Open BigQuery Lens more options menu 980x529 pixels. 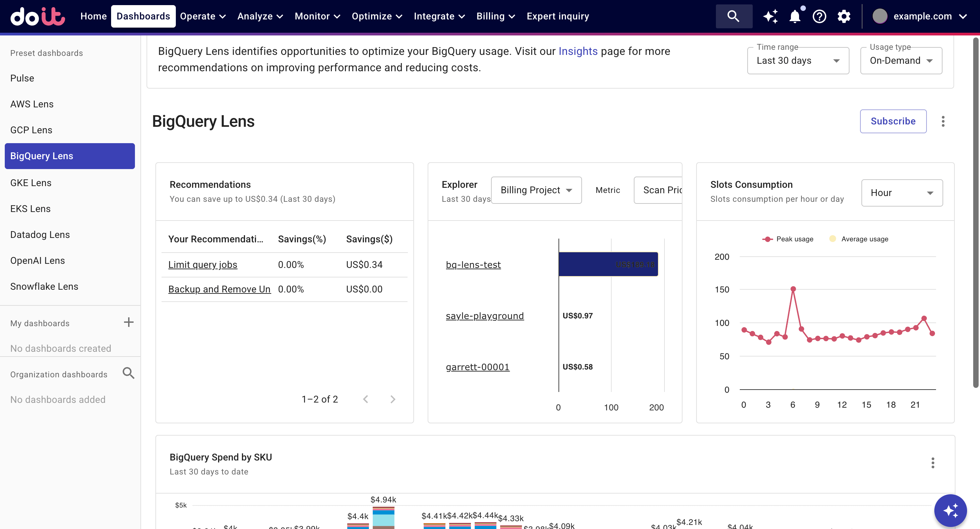(x=943, y=121)
